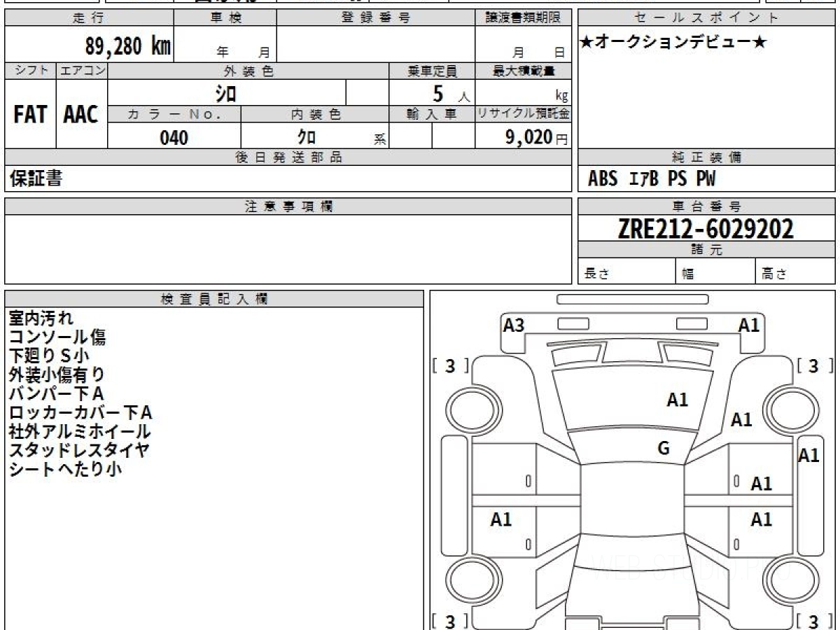Select the 走行 column header

coord(89,18)
